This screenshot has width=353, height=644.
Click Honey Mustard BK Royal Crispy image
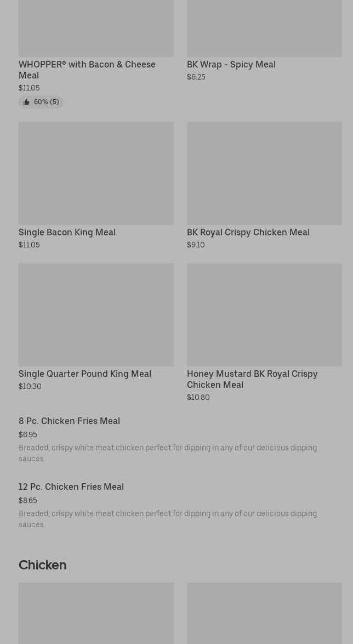(x=264, y=314)
